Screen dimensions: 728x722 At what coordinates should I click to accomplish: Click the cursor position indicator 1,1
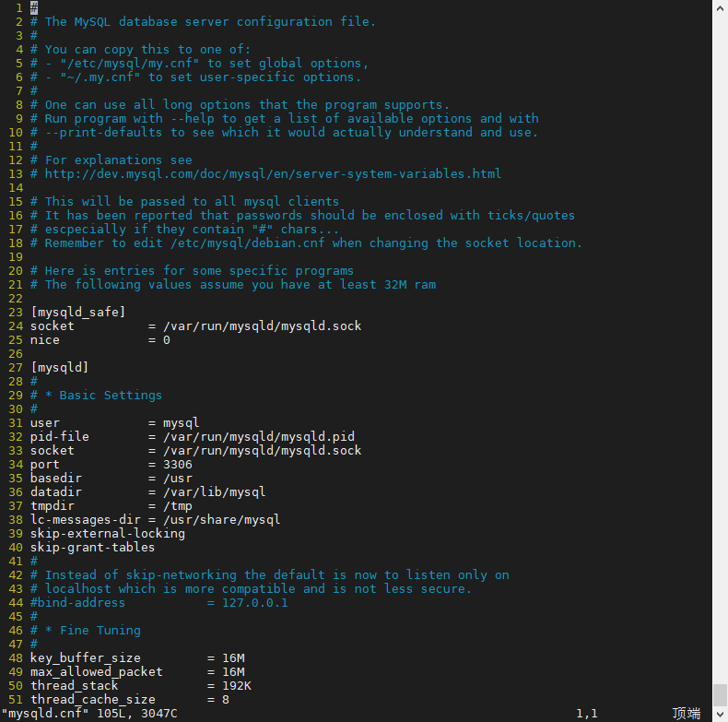click(587, 714)
